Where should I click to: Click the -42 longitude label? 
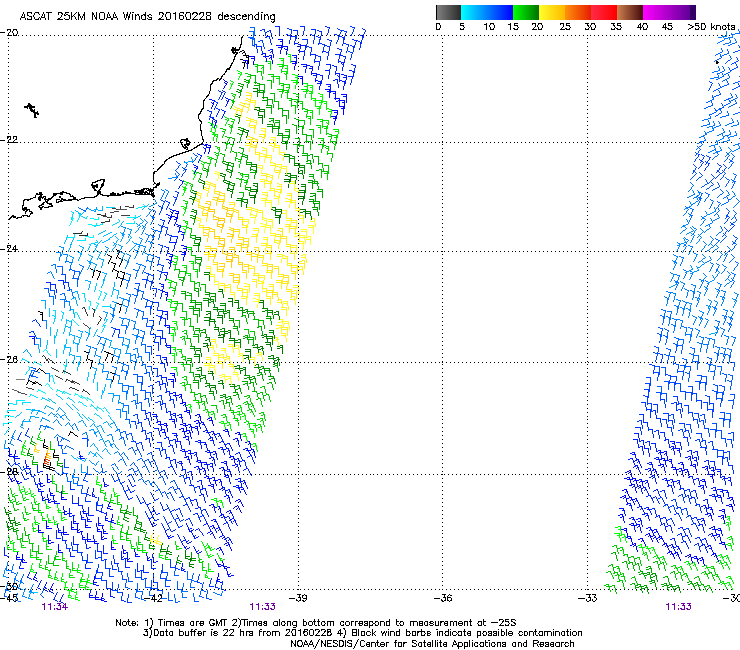click(x=154, y=598)
